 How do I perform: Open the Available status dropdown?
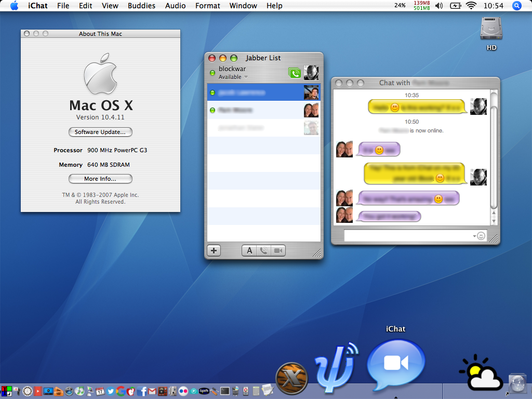[233, 77]
